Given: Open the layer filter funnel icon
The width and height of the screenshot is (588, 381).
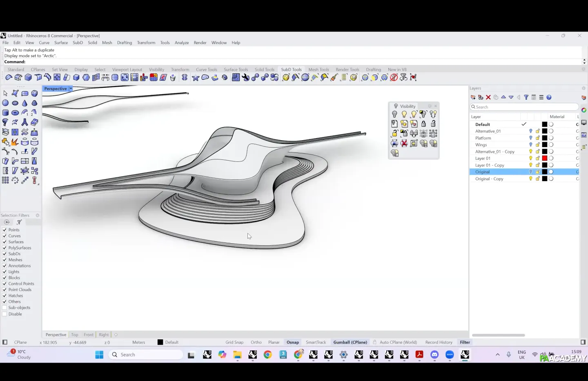Looking at the screenshot, I should [x=526, y=97].
